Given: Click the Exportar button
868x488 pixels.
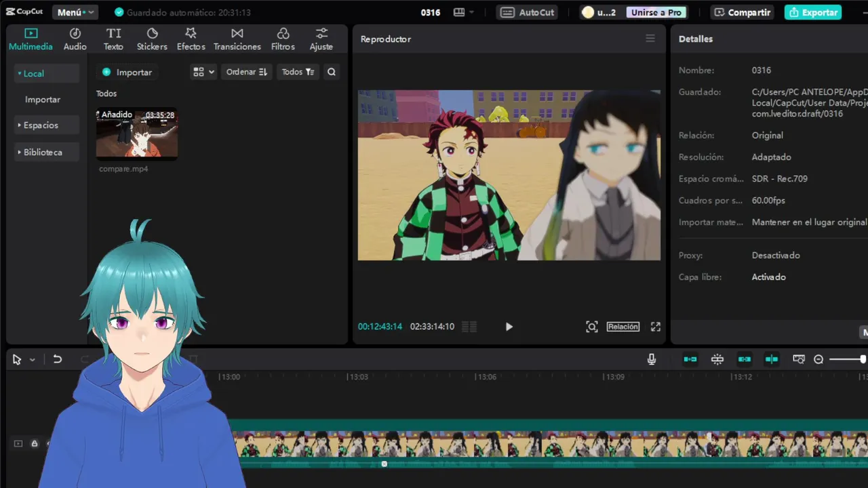Looking at the screenshot, I should click(x=813, y=12).
